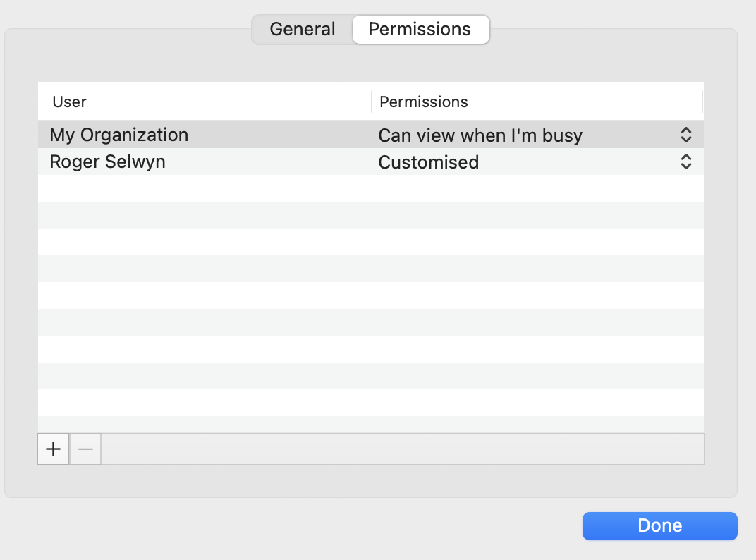Image resolution: width=756 pixels, height=560 pixels.
Task: Click the divider between User and Permissions headers
Action: point(372,102)
